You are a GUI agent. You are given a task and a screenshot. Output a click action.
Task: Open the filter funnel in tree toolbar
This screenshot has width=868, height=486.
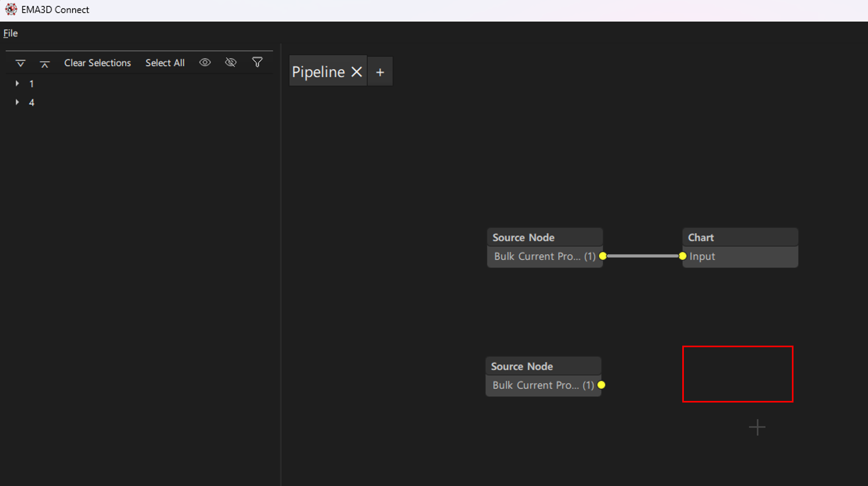click(x=257, y=63)
